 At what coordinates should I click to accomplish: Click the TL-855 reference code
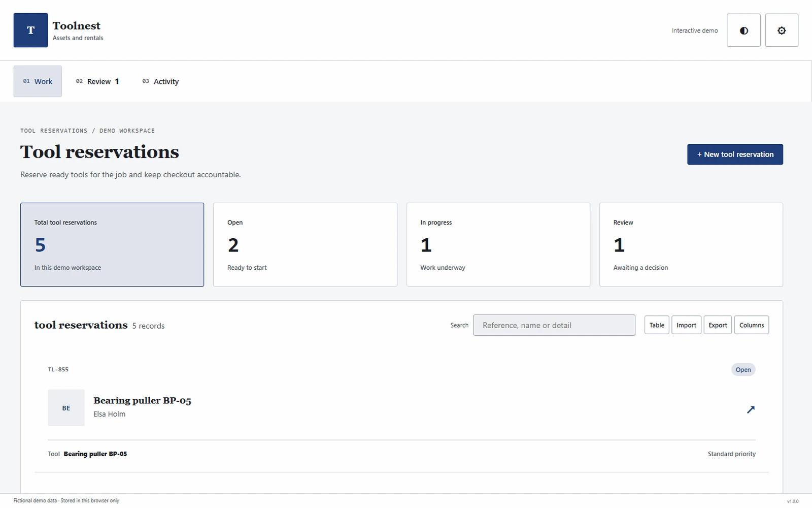tap(58, 369)
